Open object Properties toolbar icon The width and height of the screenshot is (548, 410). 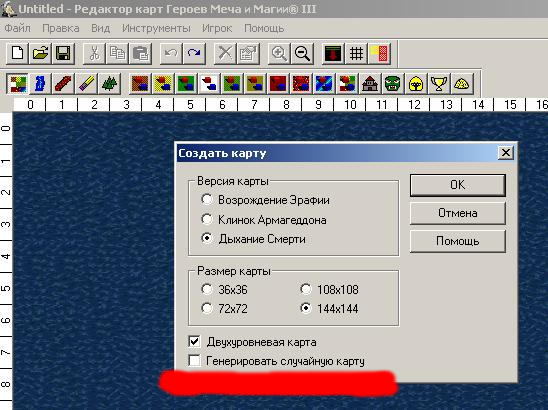[x=248, y=53]
